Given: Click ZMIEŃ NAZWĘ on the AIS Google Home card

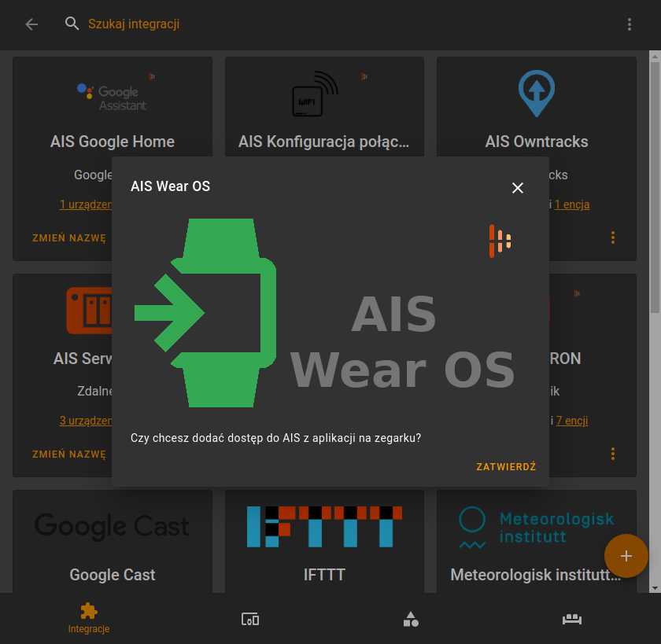Looking at the screenshot, I should pyautogui.click(x=69, y=238).
